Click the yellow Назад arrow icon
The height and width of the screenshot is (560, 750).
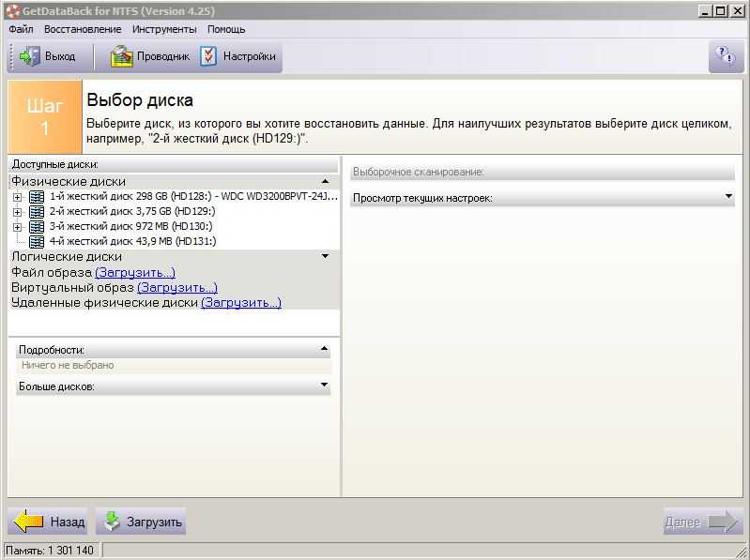click(x=29, y=522)
